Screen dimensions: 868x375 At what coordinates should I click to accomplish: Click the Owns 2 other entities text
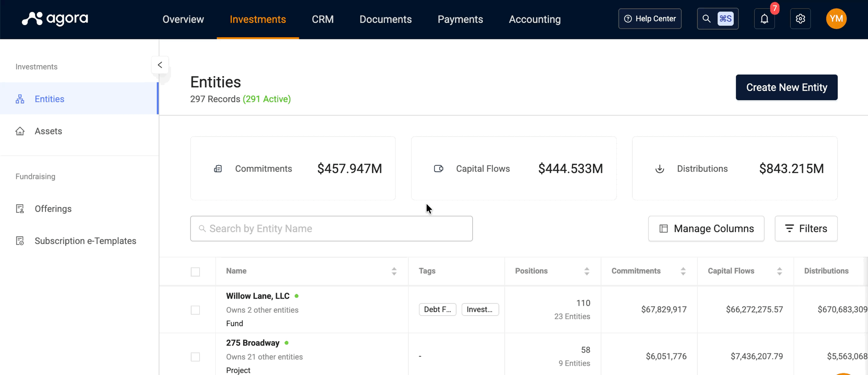(262, 310)
